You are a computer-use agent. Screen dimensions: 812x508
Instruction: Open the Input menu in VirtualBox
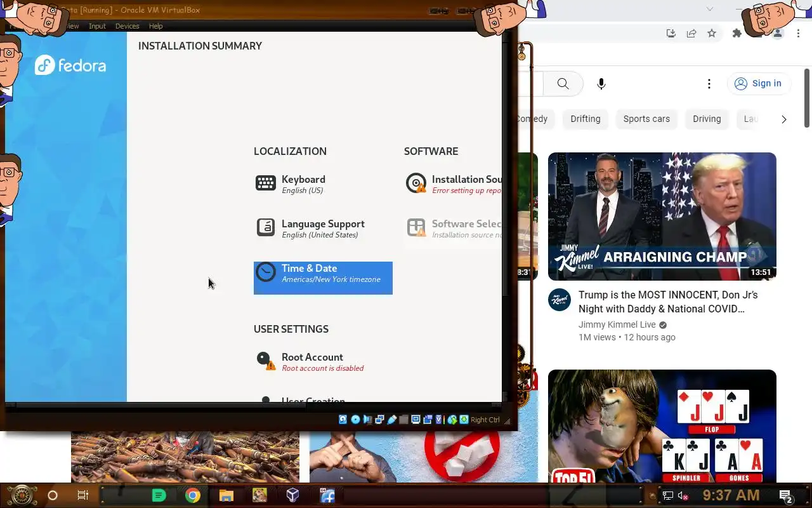point(97,26)
